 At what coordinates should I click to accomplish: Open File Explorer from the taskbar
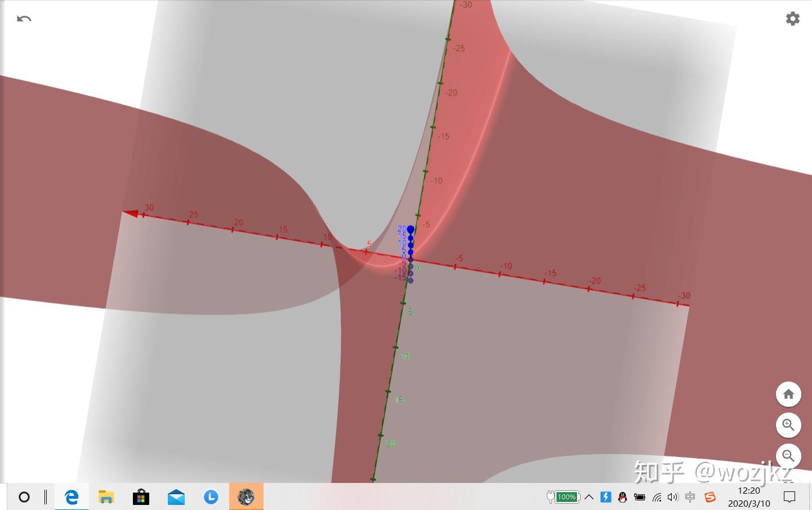(106, 497)
